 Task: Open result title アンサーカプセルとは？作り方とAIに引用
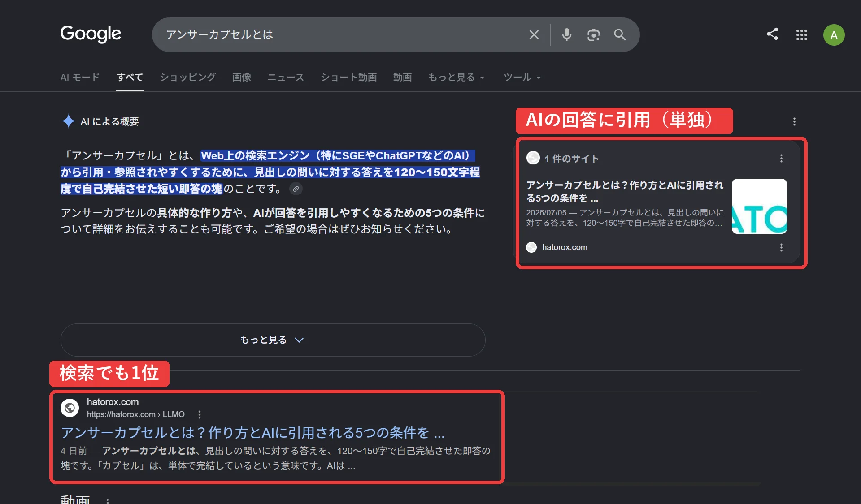click(253, 433)
